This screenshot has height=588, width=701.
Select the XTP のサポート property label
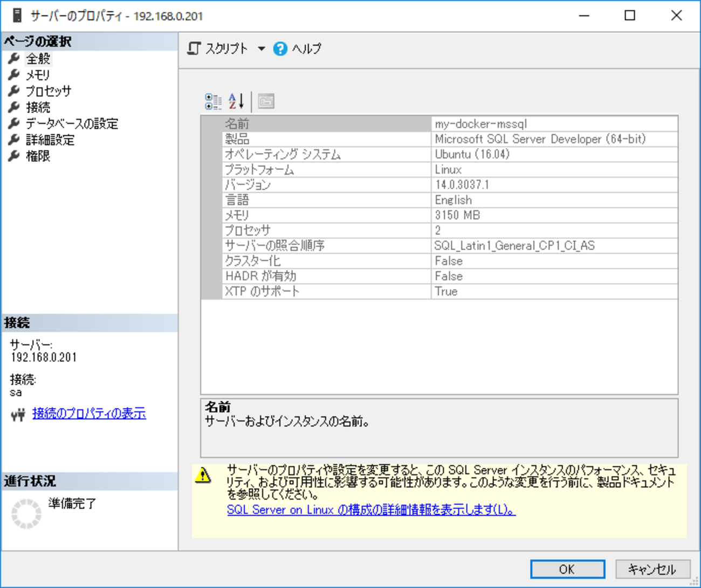pyautogui.click(x=262, y=291)
